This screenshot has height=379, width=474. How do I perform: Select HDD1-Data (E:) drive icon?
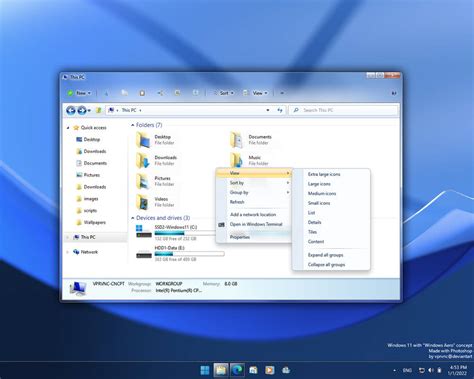(x=144, y=253)
